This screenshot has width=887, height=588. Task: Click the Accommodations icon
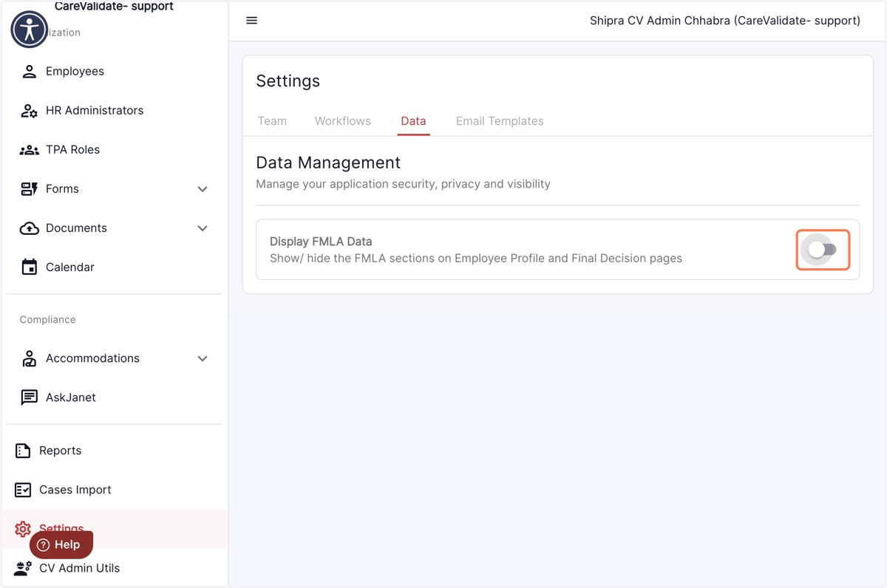[29, 358]
